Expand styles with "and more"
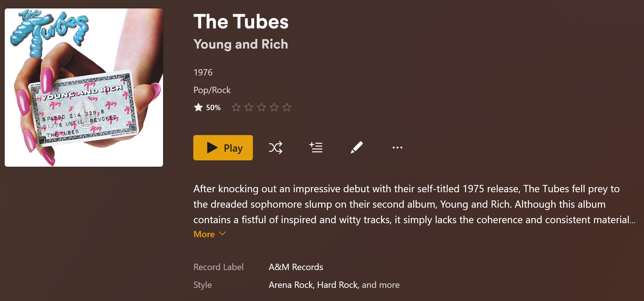Viewport: 644px width, 301px height. (381, 285)
